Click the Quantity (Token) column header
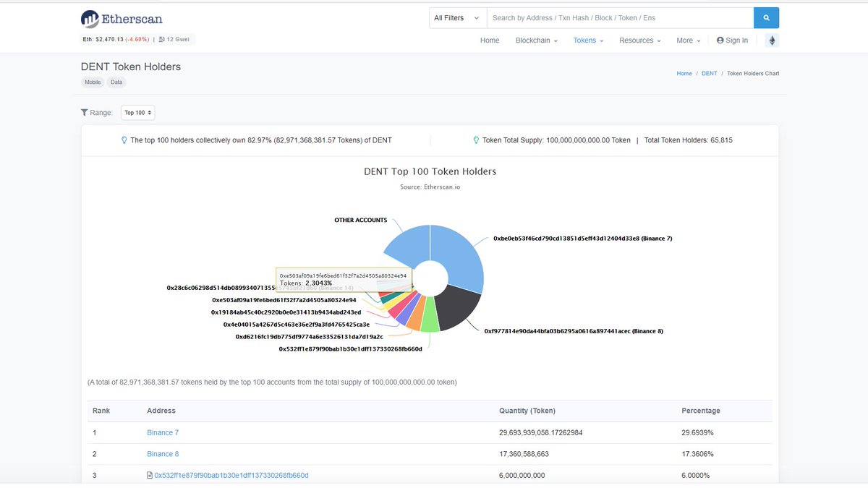The image size is (868, 488). click(527, 411)
